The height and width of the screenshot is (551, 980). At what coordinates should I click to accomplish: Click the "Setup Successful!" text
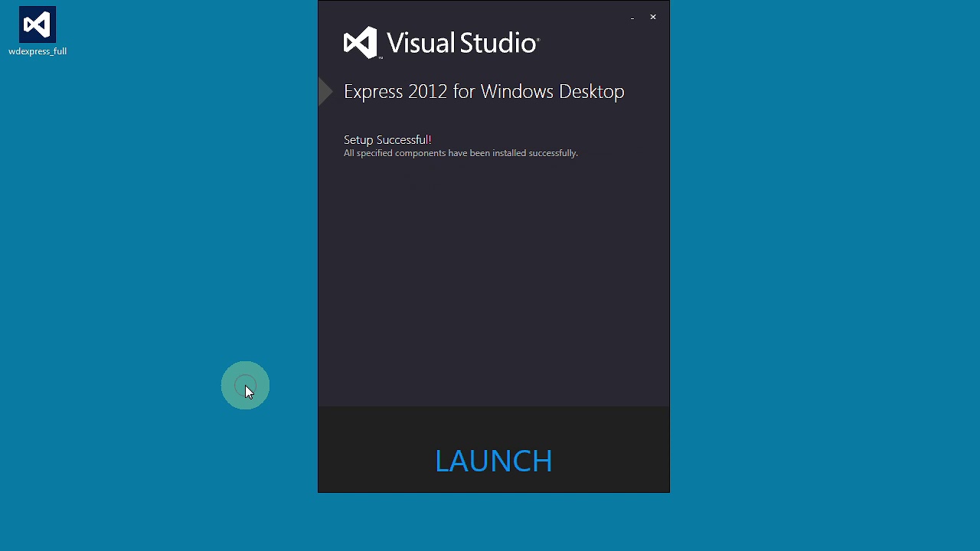(x=387, y=139)
